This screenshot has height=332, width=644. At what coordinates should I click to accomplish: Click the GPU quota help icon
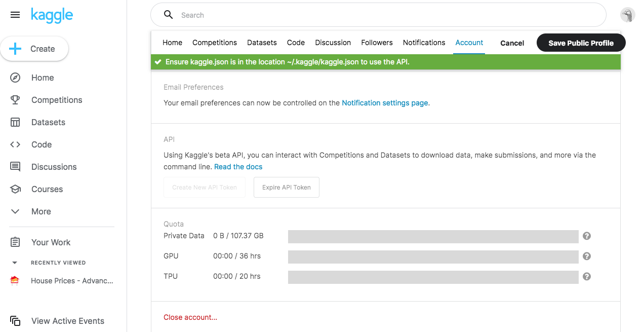coord(587,256)
